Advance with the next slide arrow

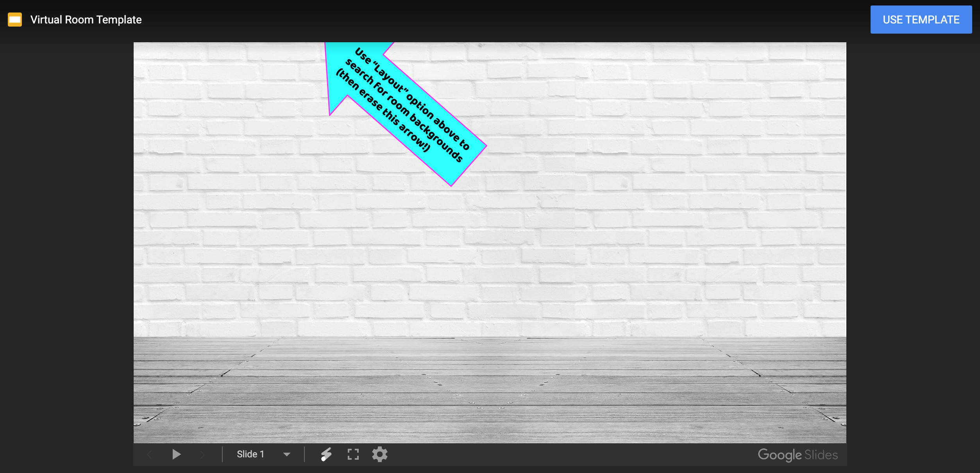tap(202, 454)
